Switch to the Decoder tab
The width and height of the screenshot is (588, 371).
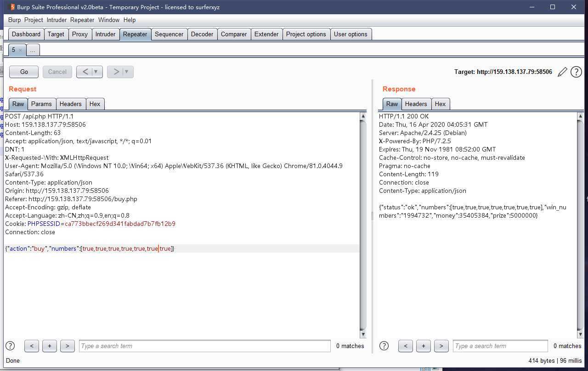[202, 34]
